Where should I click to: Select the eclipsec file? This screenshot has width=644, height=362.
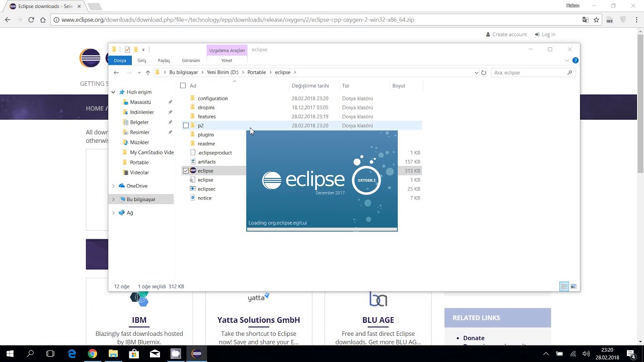(206, 189)
